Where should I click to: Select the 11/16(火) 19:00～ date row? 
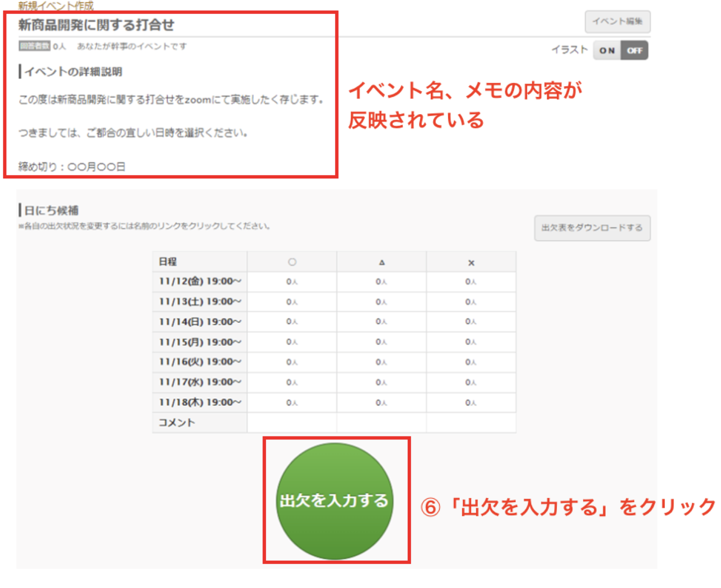click(x=200, y=362)
